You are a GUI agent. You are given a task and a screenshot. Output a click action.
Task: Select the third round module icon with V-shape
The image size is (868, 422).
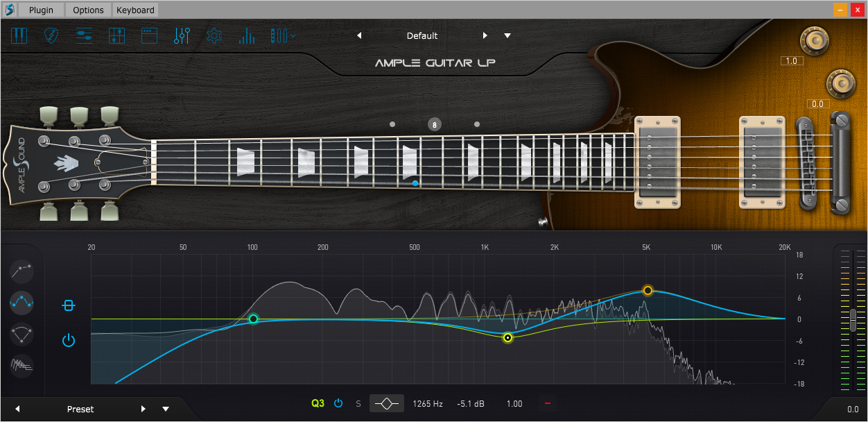click(x=21, y=334)
